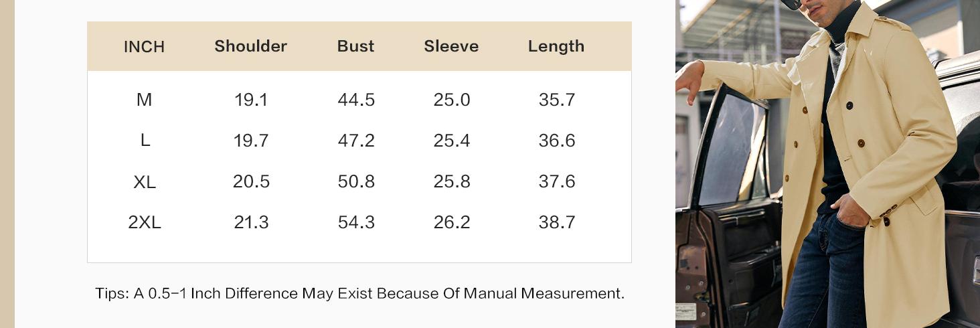Click the 21.3 shoulder value
Image resolution: width=980 pixels, height=328 pixels.
(251, 222)
